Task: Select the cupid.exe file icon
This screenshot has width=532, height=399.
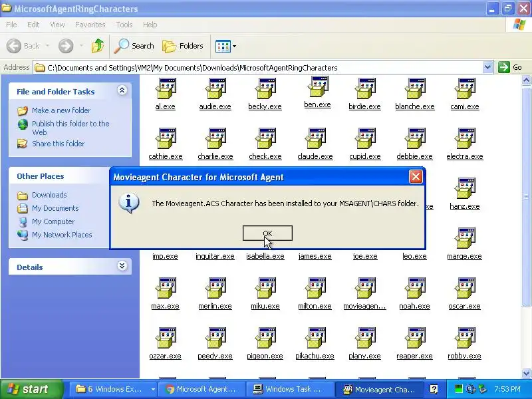Action: (x=365, y=139)
